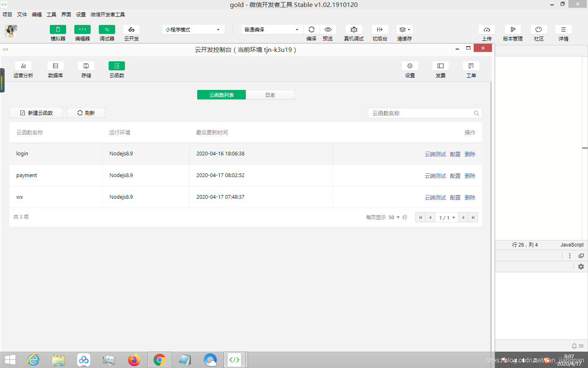
Task: Toggle the editor panel (编辑器)
Action: point(82,29)
